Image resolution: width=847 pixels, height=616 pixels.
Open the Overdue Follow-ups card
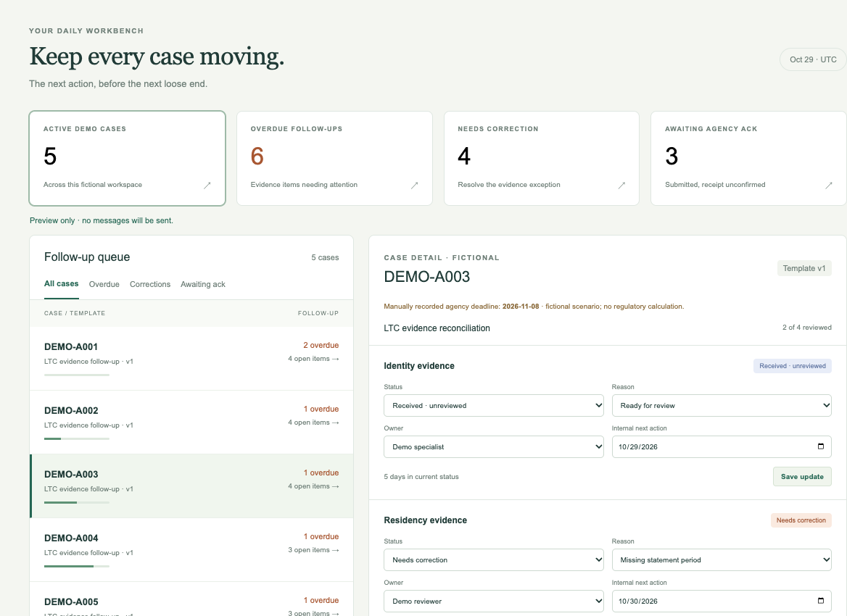[334, 158]
